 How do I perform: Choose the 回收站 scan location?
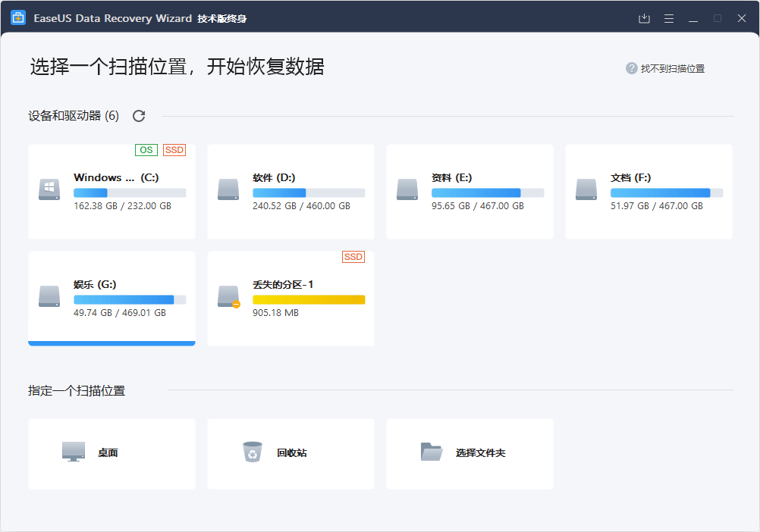tap(290, 454)
